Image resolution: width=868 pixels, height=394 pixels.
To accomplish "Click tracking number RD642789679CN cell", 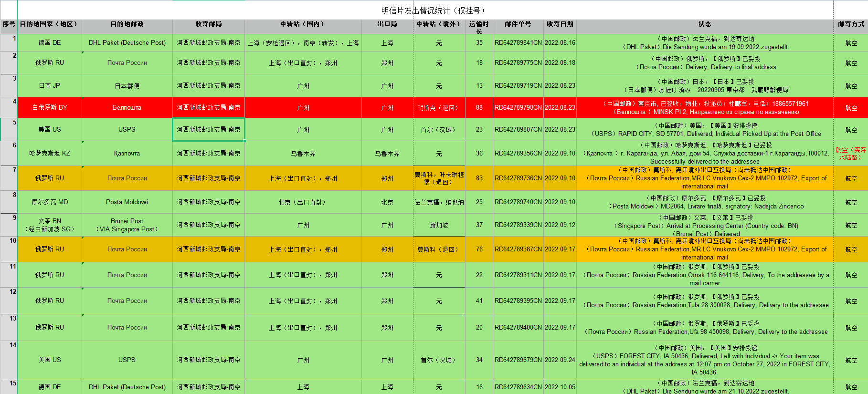I will tap(518, 360).
